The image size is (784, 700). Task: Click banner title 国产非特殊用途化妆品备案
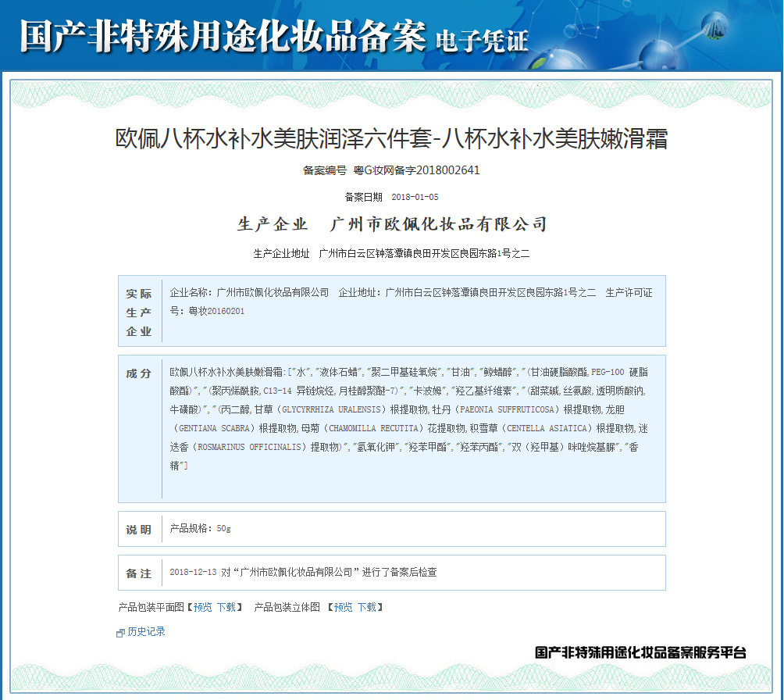click(x=223, y=36)
